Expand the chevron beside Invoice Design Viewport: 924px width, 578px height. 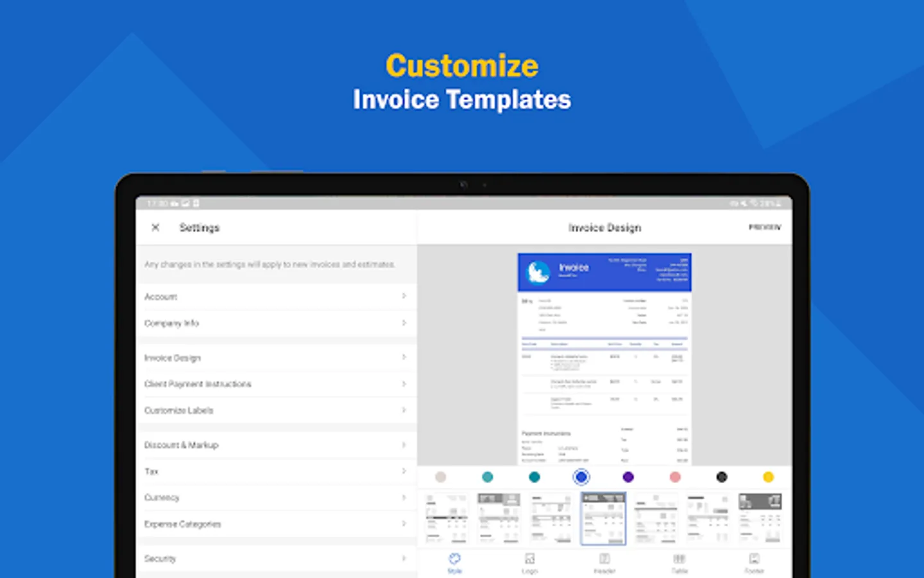click(404, 357)
